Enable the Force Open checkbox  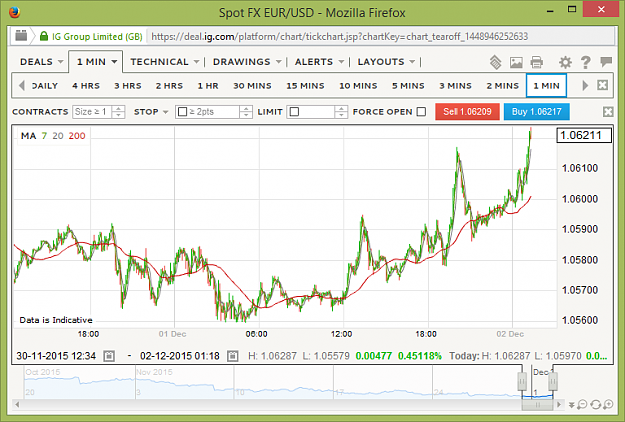coord(421,112)
